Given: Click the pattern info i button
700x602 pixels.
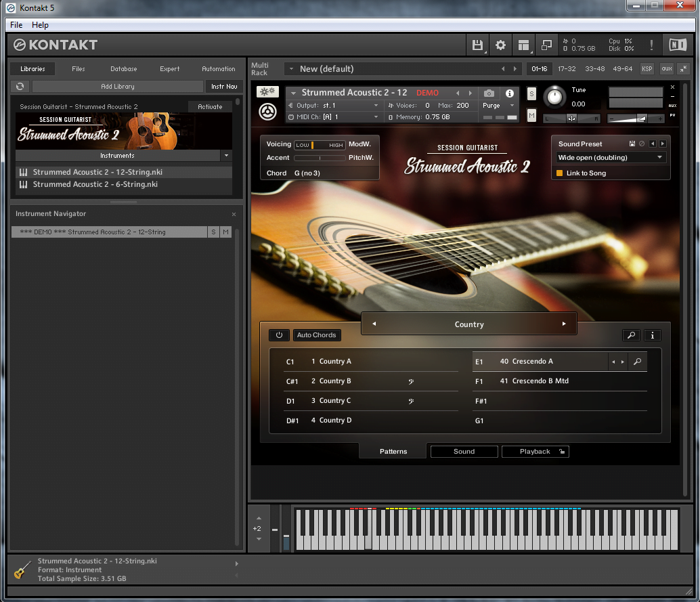Looking at the screenshot, I should [x=652, y=335].
